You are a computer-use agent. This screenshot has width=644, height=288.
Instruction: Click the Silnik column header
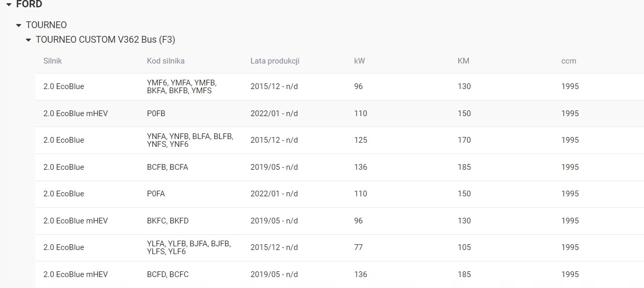coord(53,61)
